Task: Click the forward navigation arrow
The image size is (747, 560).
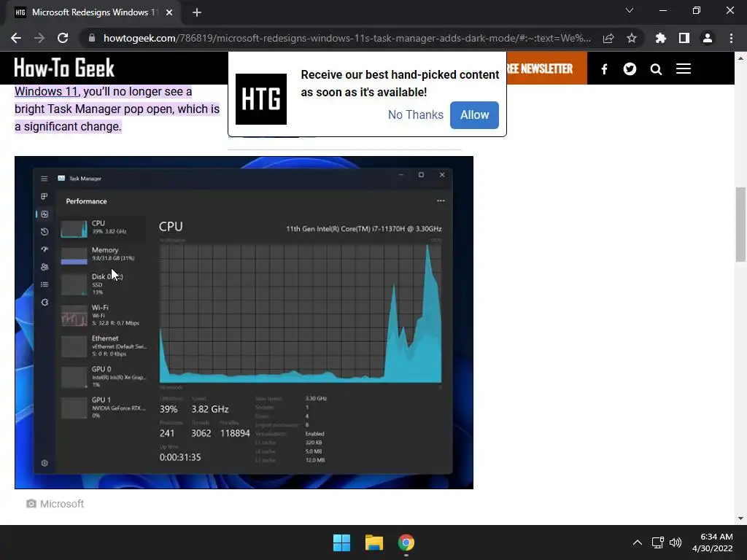Action: (39, 38)
